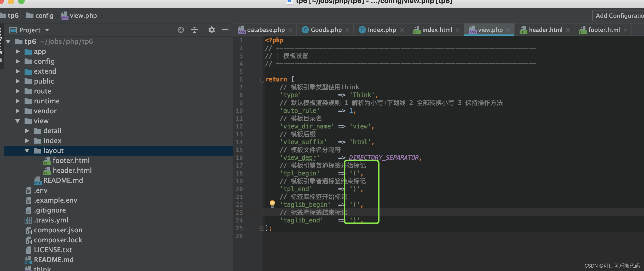Close the database.php tab

(290, 30)
